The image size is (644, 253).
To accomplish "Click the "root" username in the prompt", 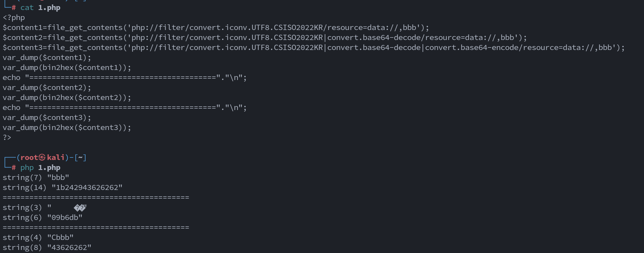I will tap(29, 157).
